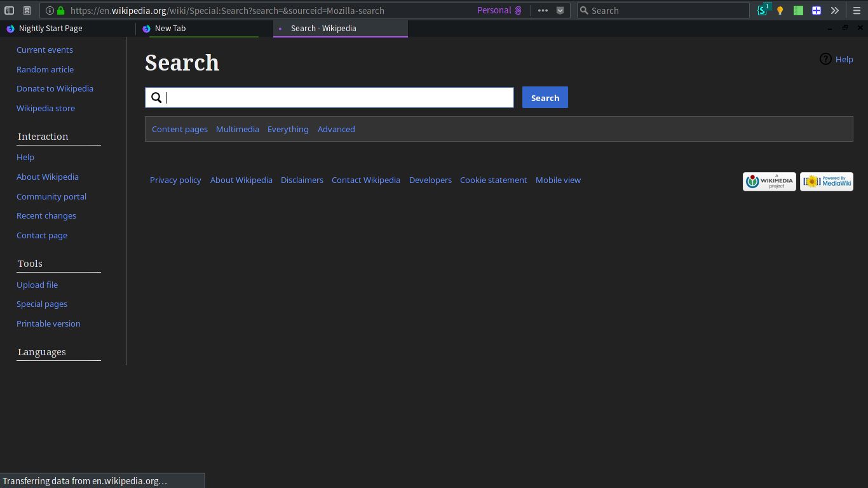Image resolution: width=868 pixels, height=488 pixels.
Task: Open the Random article link
Action: (44, 69)
